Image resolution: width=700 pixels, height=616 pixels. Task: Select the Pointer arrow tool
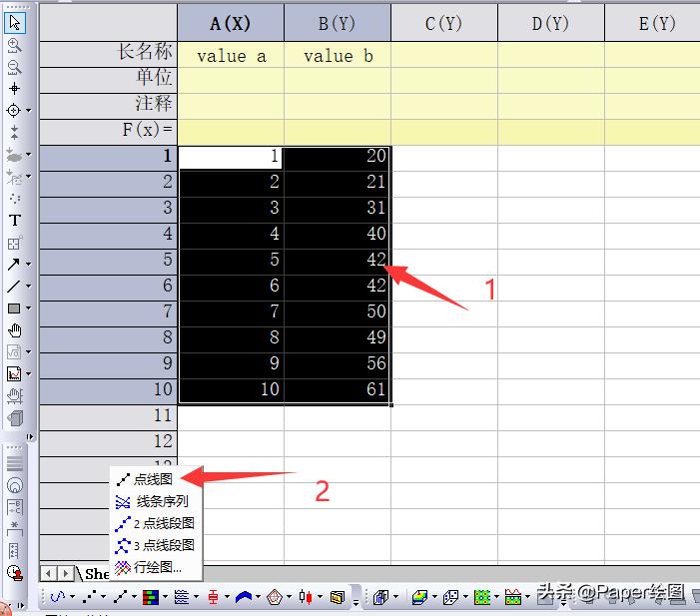tap(14, 22)
